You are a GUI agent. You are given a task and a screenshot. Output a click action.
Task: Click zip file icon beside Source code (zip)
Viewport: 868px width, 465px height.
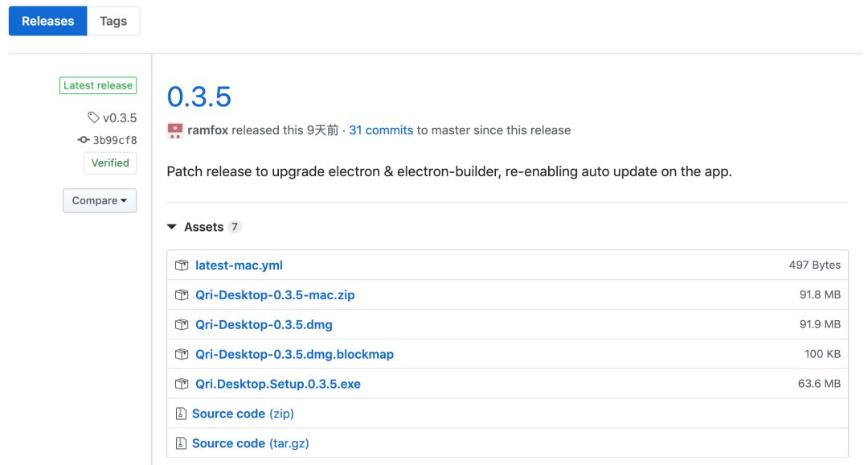pos(181,414)
